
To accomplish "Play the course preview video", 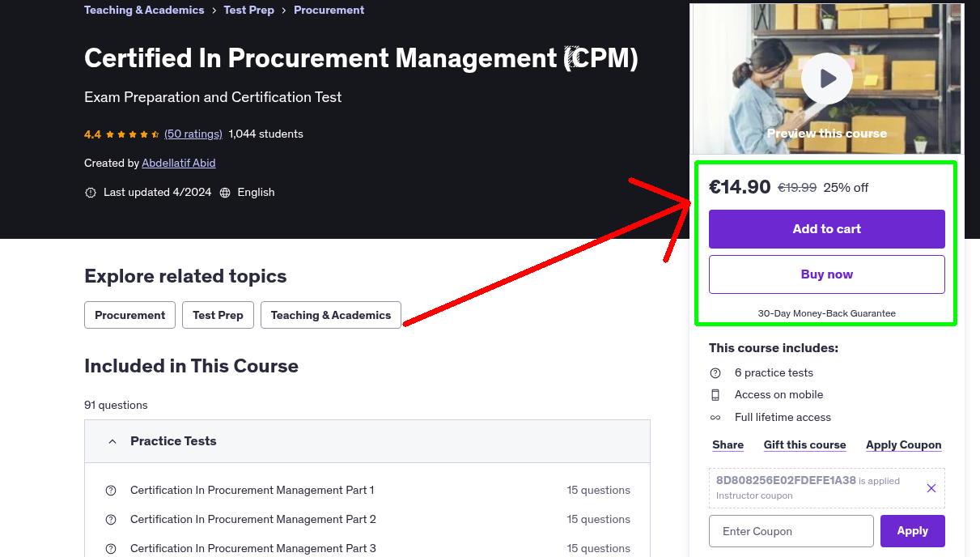I will 826,78.
